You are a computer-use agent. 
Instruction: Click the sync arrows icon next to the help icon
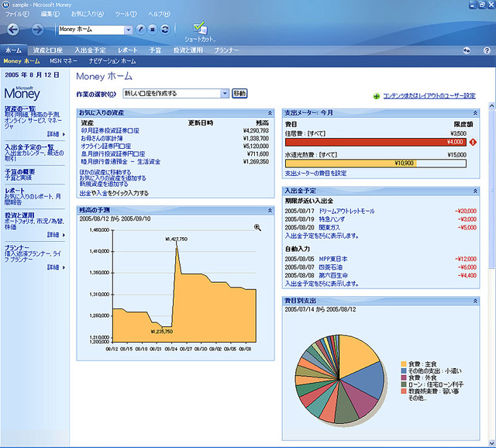point(467,50)
